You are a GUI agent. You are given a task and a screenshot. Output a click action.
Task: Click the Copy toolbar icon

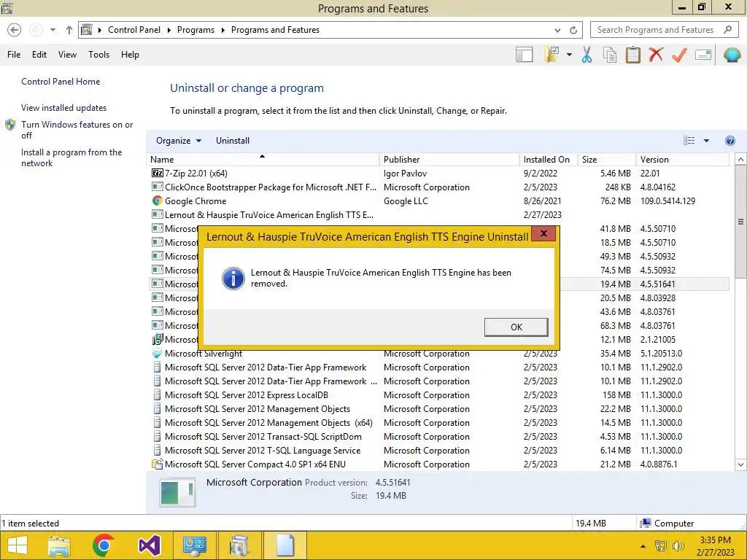point(610,55)
